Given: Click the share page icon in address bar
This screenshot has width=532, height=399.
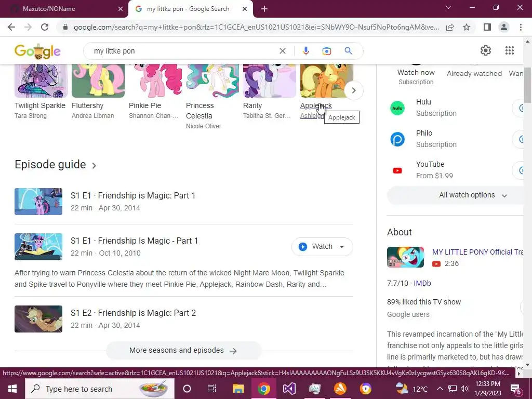Looking at the screenshot, I should [x=450, y=27].
